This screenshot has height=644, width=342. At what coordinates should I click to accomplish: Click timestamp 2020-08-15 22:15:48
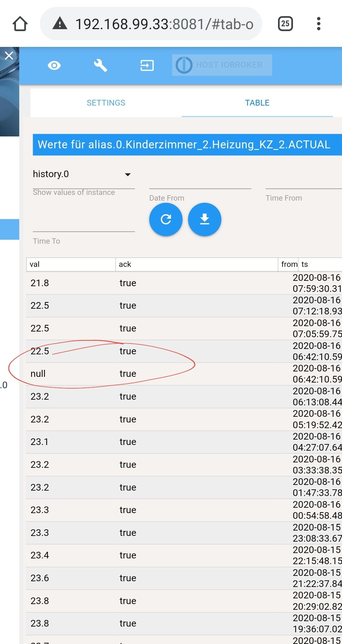point(317,555)
